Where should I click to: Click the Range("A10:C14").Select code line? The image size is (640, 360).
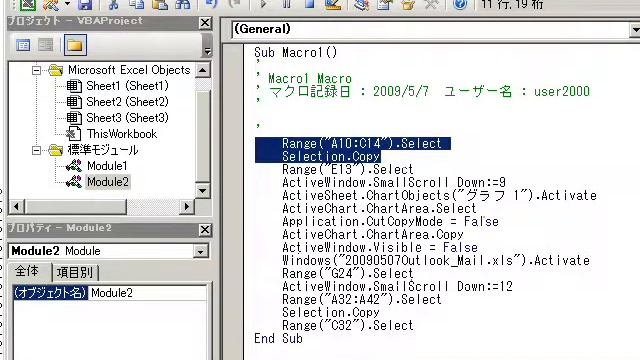click(x=362, y=144)
